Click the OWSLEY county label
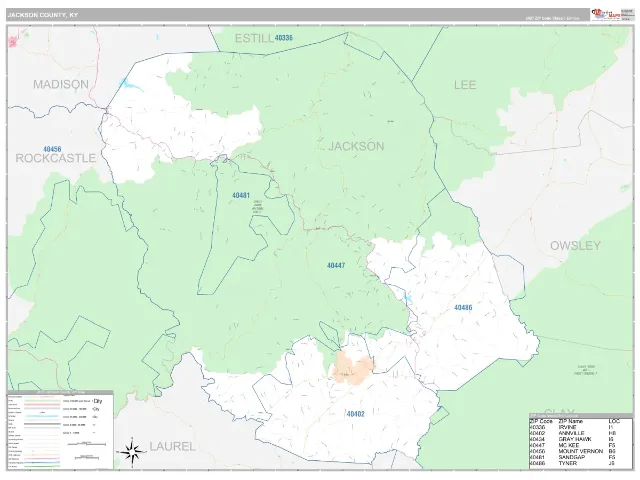 [575, 246]
